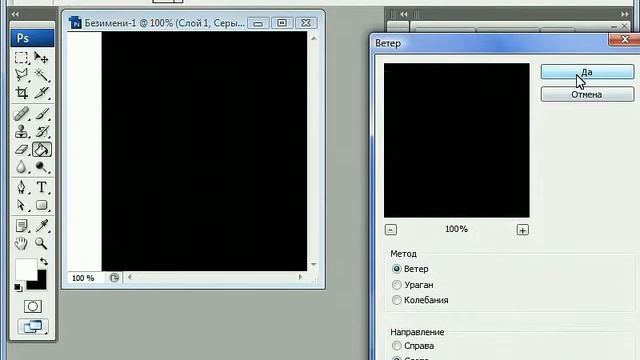Image resolution: width=640 pixels, height=360 pixels.
Task: Open document status info icon
Action: pyautogui.click(x=114, y=278)
